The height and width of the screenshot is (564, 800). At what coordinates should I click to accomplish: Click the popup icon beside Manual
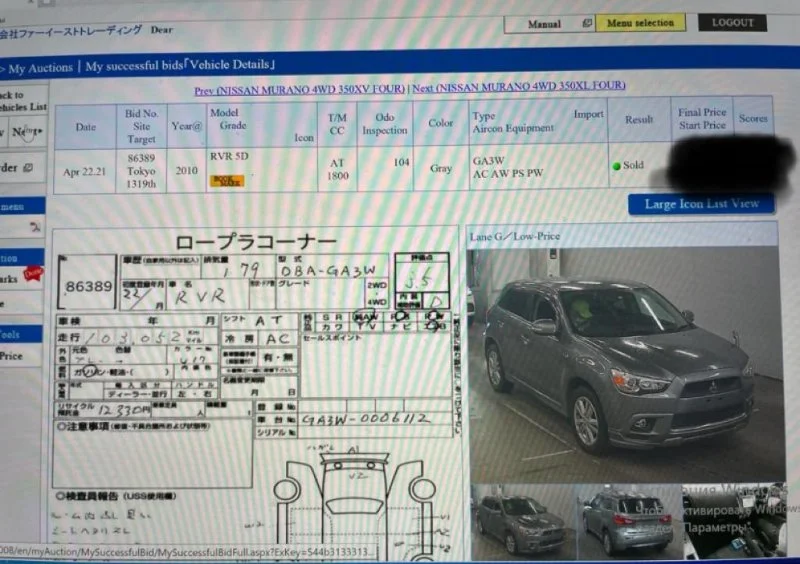point(587,23)
